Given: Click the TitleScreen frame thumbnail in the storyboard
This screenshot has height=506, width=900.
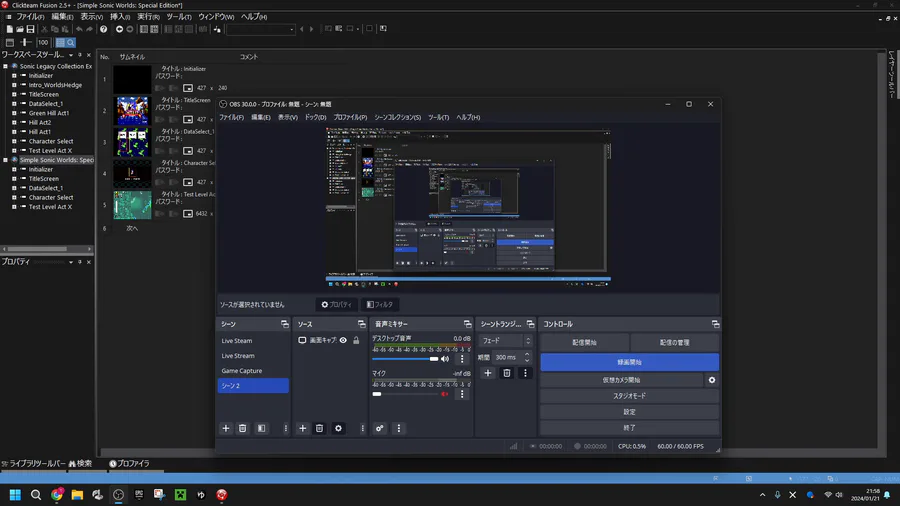Looking at the screenshot, I should 133,111.
